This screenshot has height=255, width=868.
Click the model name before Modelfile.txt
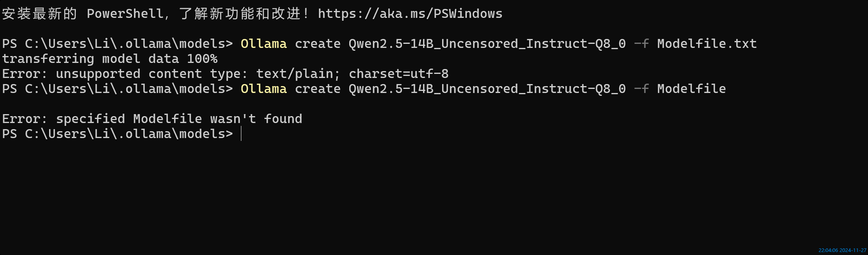click(x=487, y=44)
